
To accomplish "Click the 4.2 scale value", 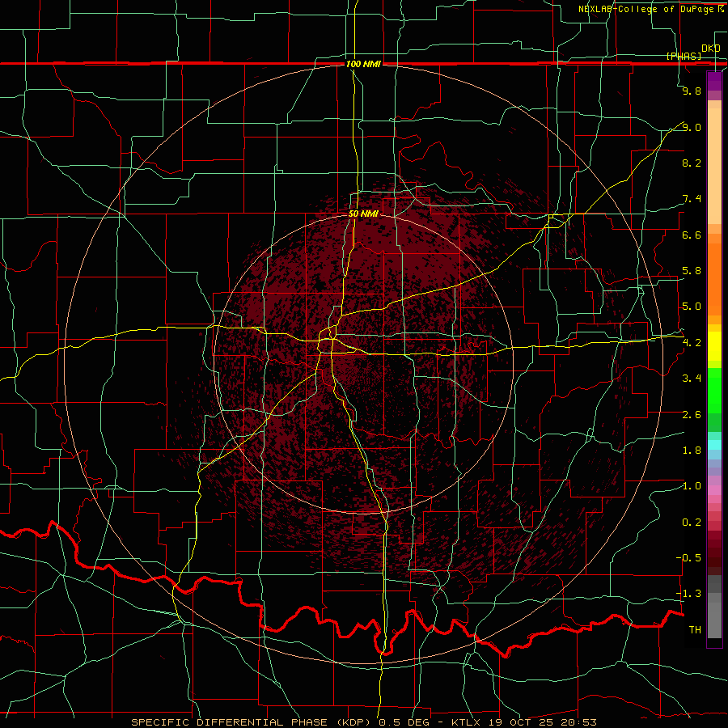I will click(692, 343).
